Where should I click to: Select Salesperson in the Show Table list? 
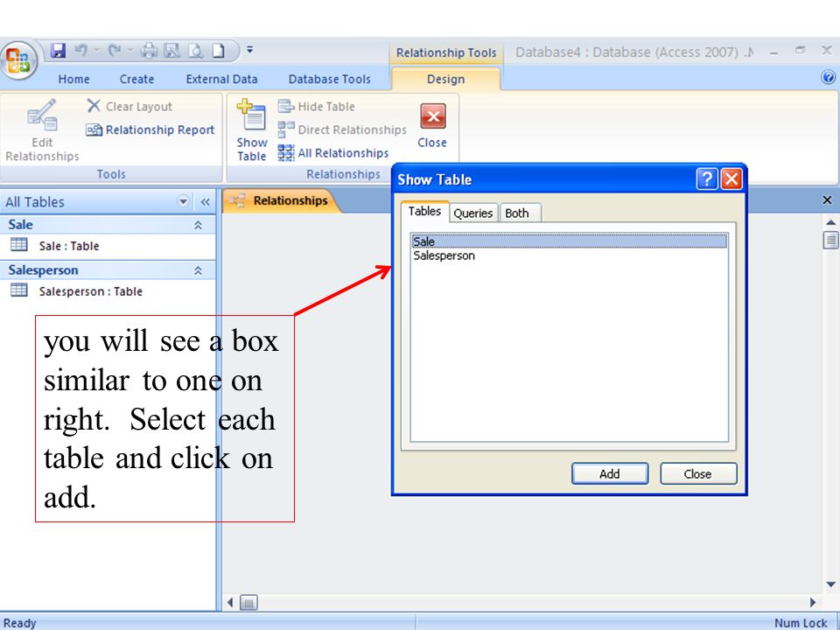[569, 255]
